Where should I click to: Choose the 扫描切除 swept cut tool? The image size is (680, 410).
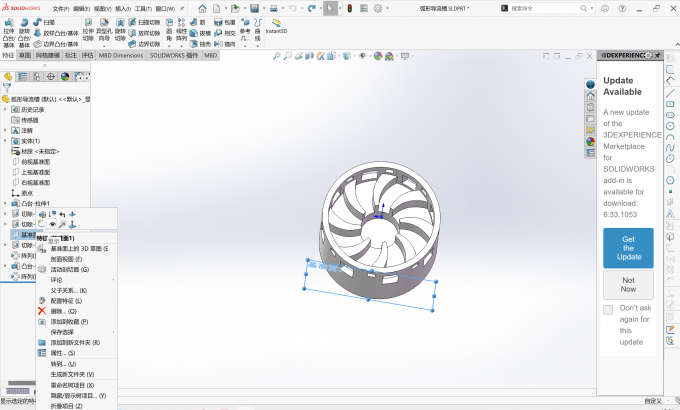144,22
